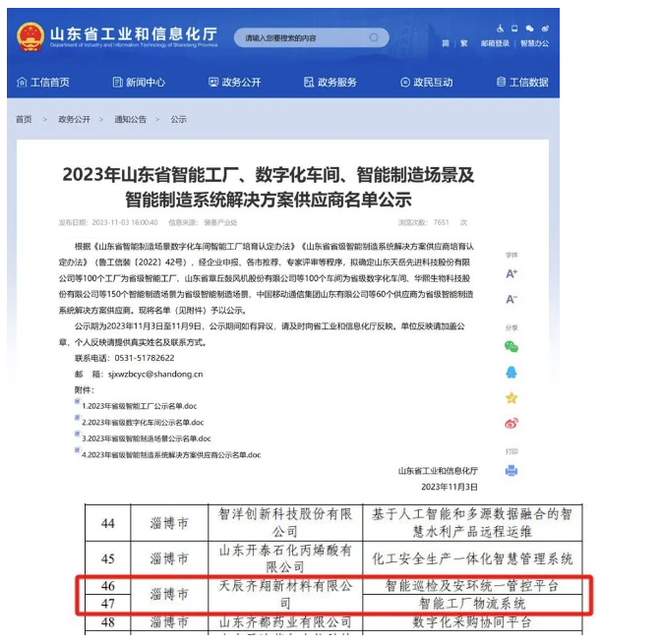This screenshot has width=661, height=644.
Task: Click publish date 2023-11-03 16:00:40
Action: 125,222
